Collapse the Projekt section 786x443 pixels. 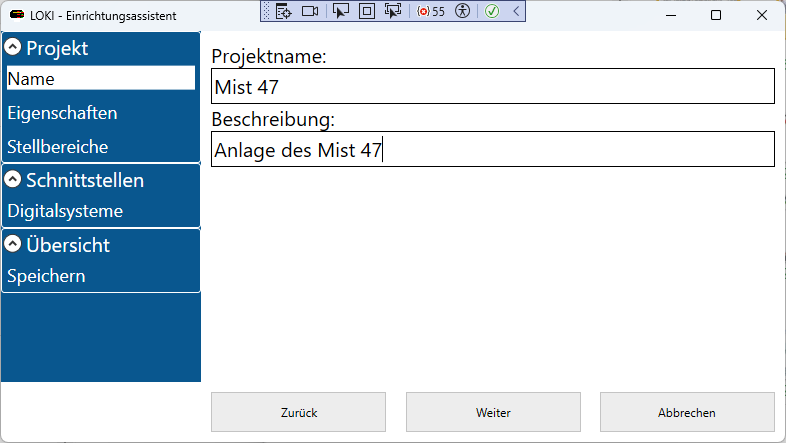pyautogui.click(x=14, y=48)
